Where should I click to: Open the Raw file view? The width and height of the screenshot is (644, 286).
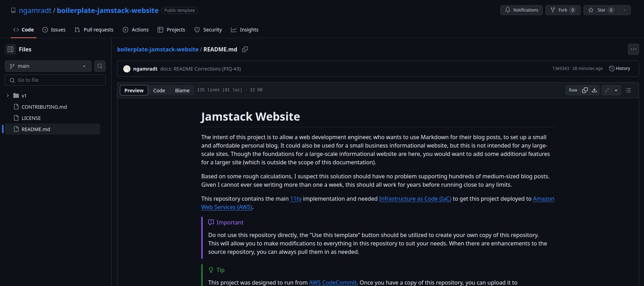coord(573,90)
